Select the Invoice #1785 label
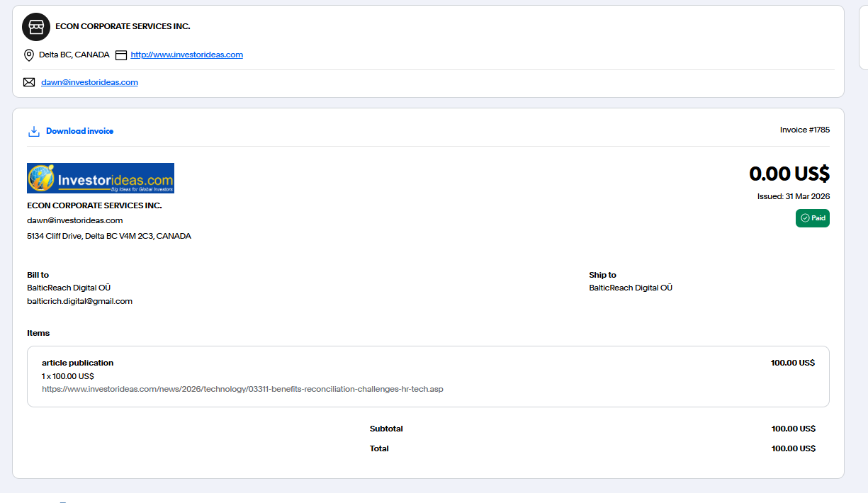This screenshot has width=868, height=503. point(805,130)
